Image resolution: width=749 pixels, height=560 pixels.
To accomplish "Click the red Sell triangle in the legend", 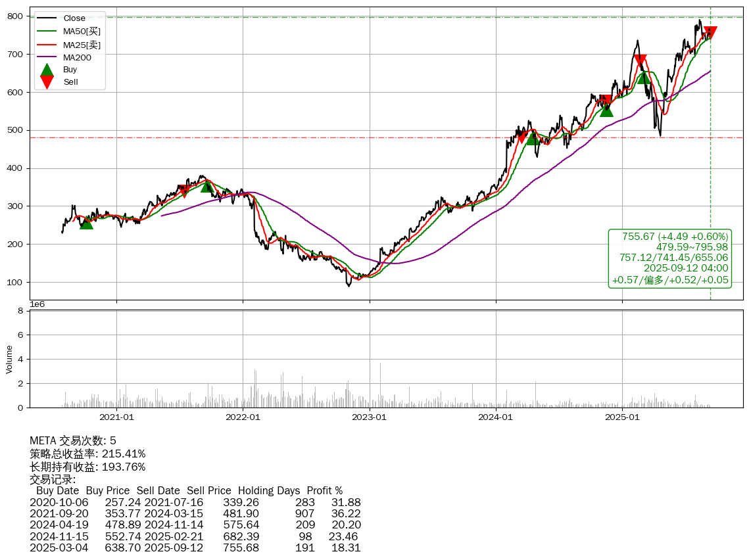I will pyautogui.click(x=47, y=82).
